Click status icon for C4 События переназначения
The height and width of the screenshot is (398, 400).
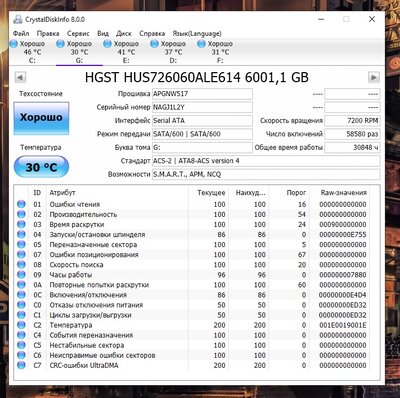coord(21,335)
